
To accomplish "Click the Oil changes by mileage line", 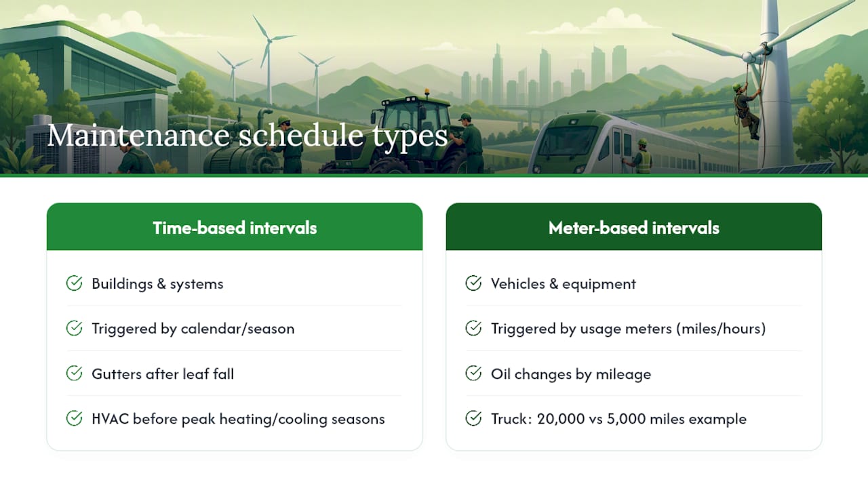I will pos(571,373).
